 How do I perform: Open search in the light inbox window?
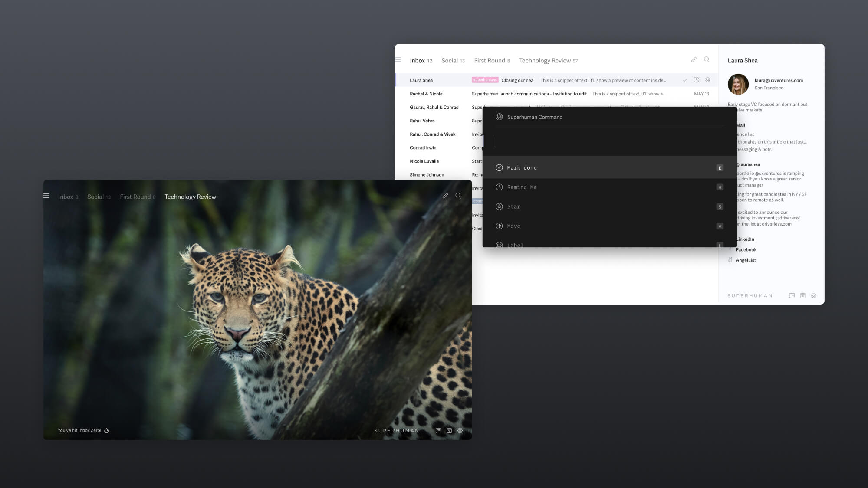point(707,60)
